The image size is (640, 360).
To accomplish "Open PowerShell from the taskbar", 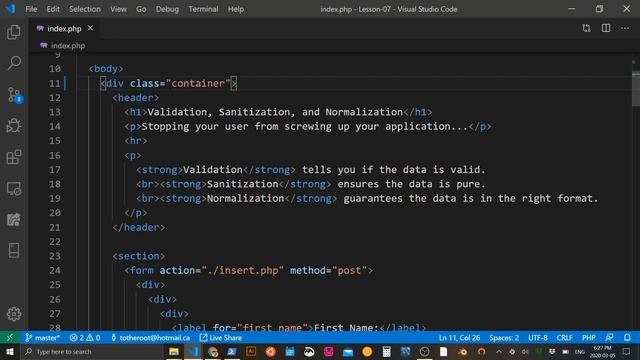I will (x=232, y=351).
